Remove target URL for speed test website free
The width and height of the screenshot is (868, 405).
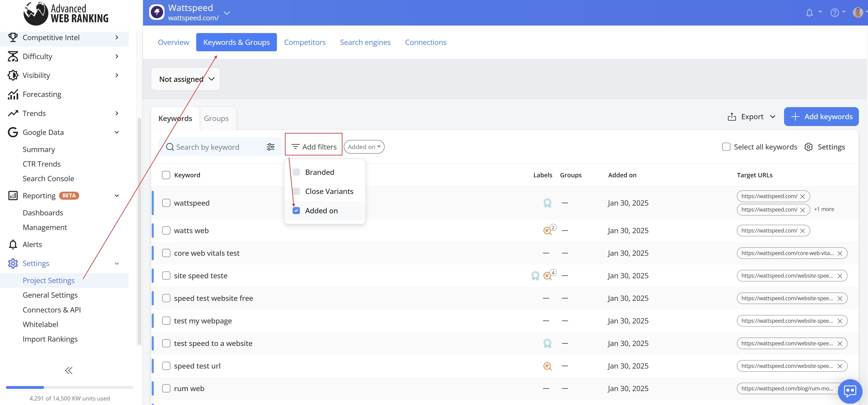click(840, 298)
